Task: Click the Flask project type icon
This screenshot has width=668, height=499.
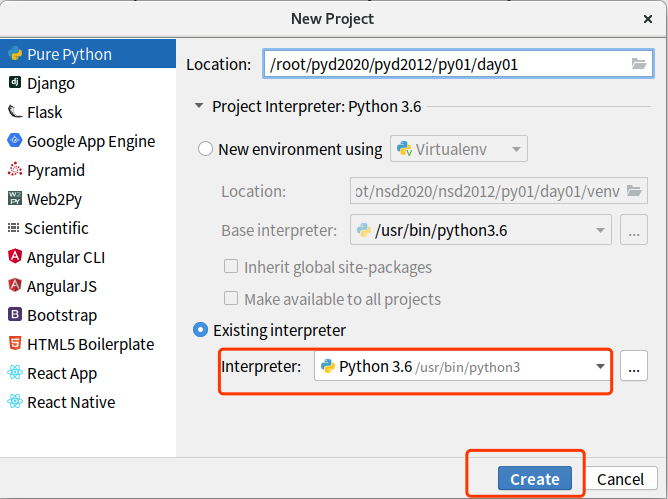Action: tap(14, 112)
